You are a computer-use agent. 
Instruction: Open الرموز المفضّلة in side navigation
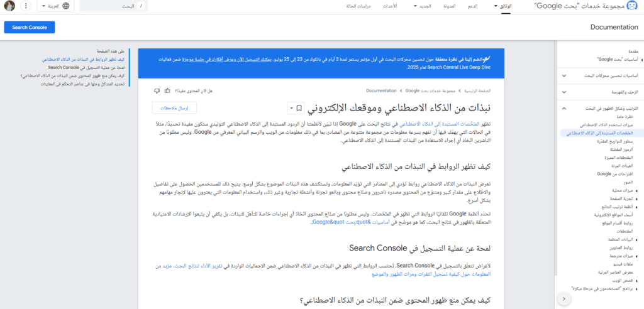point(621,149)
